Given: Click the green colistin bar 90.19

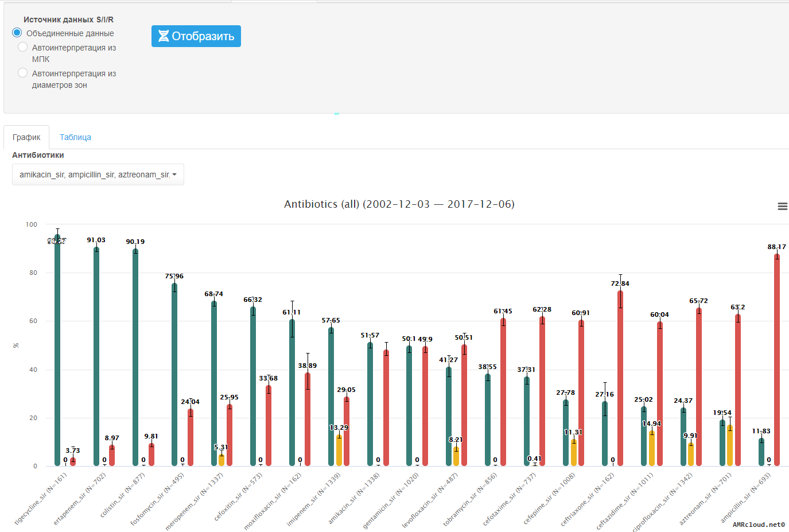Looking at the screenshot, I should click(x=135, y=357).
